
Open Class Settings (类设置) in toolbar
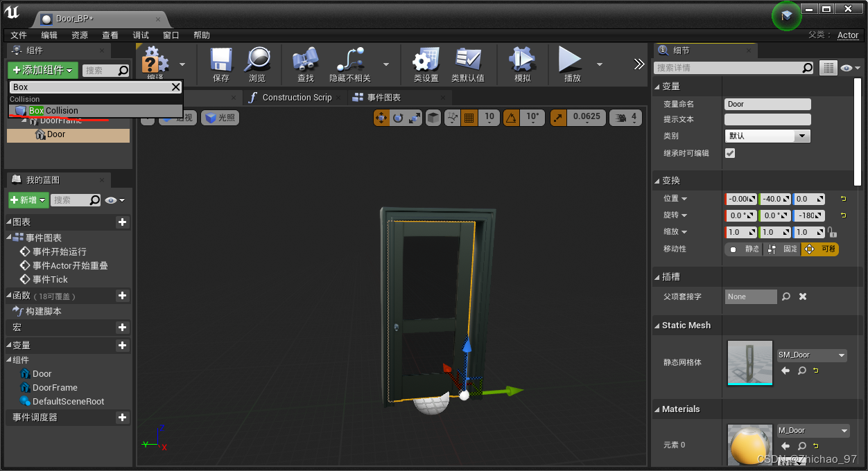click(426, 60)
